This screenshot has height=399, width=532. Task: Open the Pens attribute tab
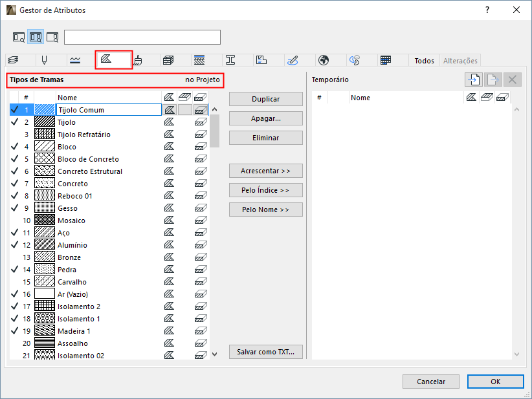[x=44, y=60]
